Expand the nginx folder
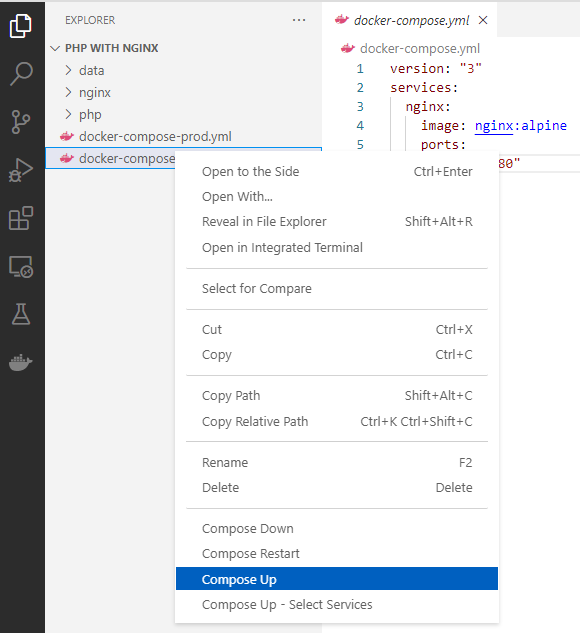 [184, 92]
